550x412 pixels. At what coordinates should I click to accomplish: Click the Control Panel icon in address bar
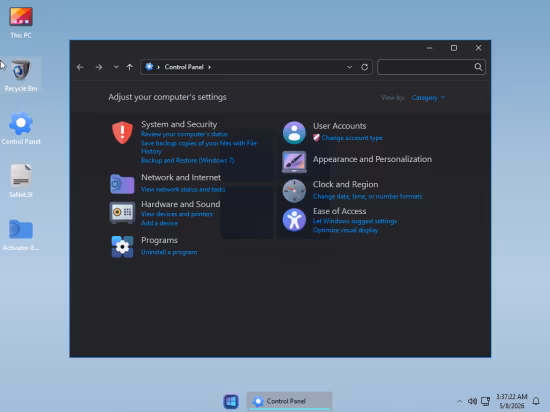pos(149,67)
